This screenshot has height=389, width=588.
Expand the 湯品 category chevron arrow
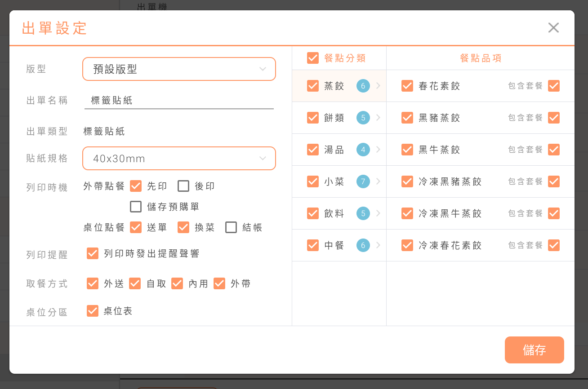click(378, 150)
